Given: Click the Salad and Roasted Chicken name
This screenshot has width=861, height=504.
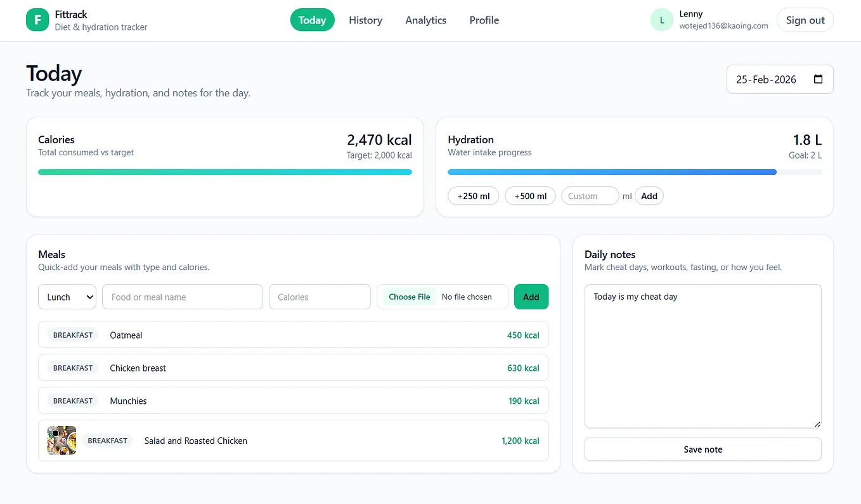Looking at the screenshot, I should tap(196, 441).
